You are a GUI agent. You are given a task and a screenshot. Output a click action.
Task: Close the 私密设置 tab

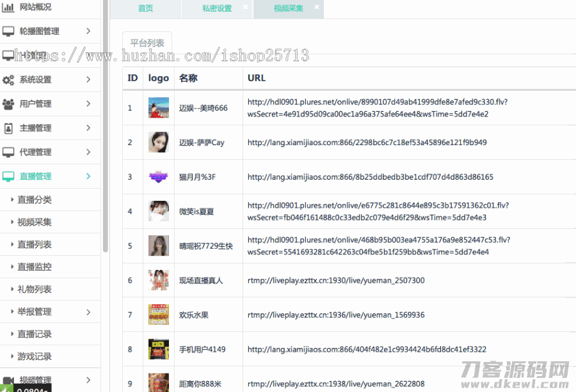pyautogui.click(x=245, y=7)
